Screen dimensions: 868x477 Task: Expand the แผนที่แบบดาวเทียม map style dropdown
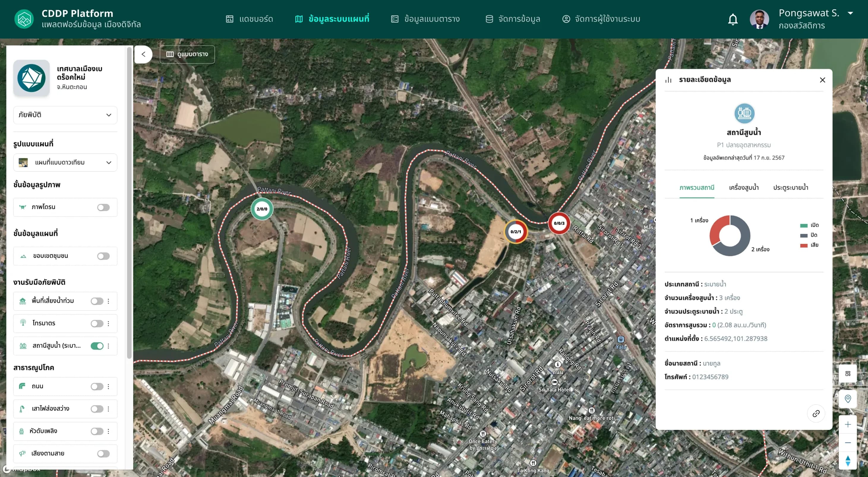(x=65, y=163)
